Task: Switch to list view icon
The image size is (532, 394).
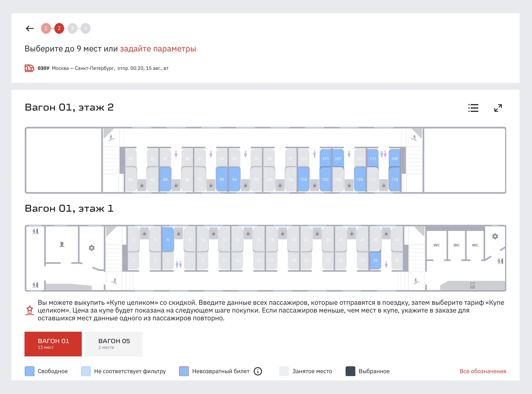Action: pos(473,108)
